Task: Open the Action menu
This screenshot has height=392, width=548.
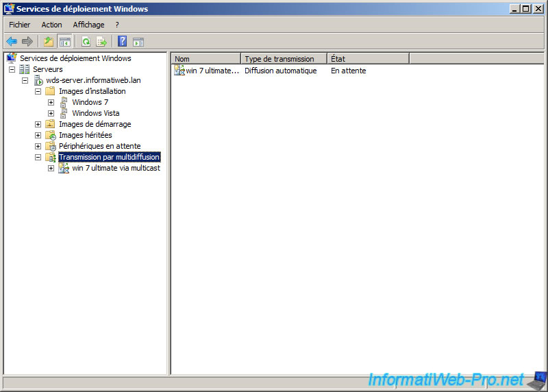Action: (52, 25)
